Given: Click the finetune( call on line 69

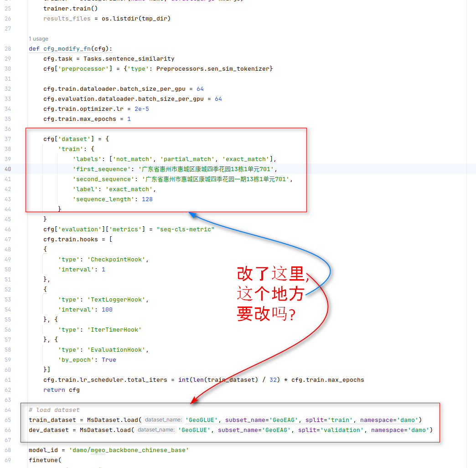Looking at the screenshot, I should coord(45,460).
